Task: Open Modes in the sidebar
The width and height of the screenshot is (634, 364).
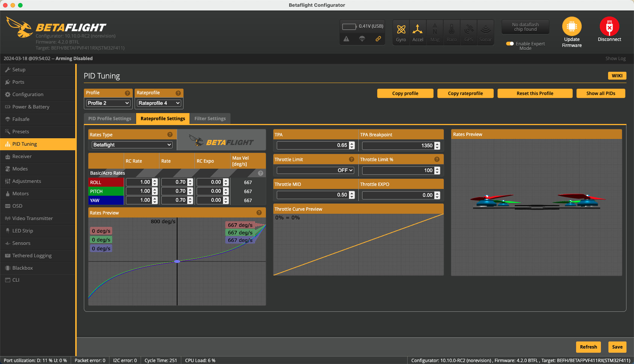Action: click(x=38, y=169)
